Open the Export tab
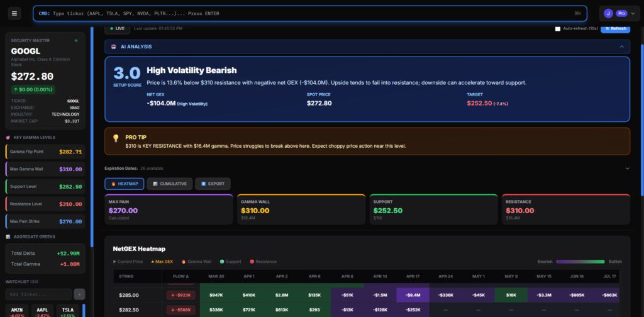This screenshot has height=317, width=644. click(213, 184)
